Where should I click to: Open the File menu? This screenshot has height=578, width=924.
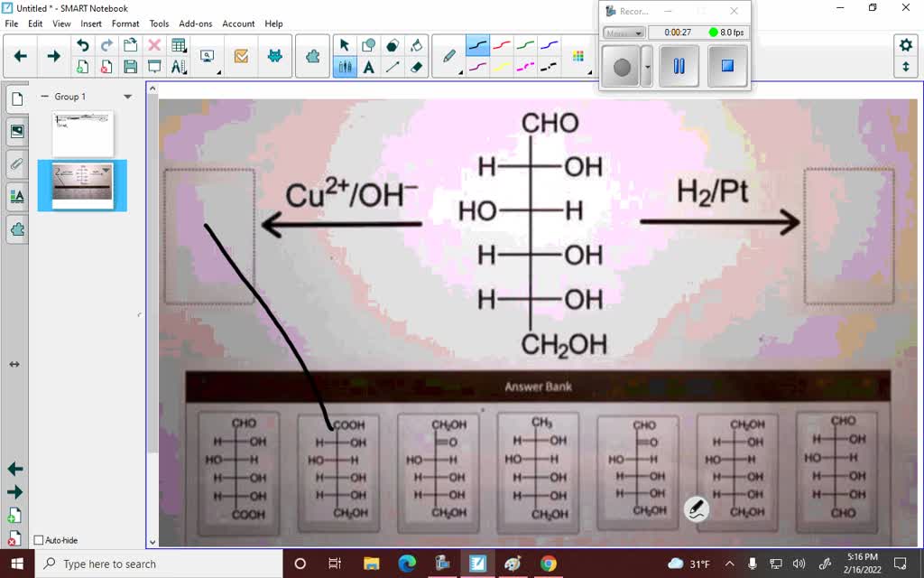click(x=11, y=23)
